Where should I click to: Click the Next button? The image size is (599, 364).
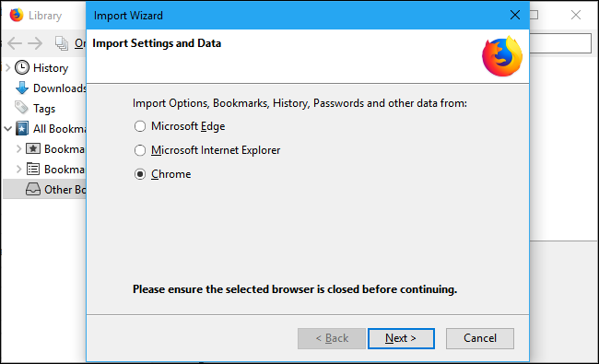click(x=401, y=338)
